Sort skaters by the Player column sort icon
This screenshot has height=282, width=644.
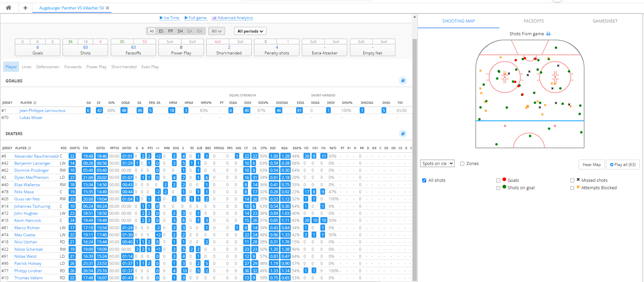tap(30, 148)
